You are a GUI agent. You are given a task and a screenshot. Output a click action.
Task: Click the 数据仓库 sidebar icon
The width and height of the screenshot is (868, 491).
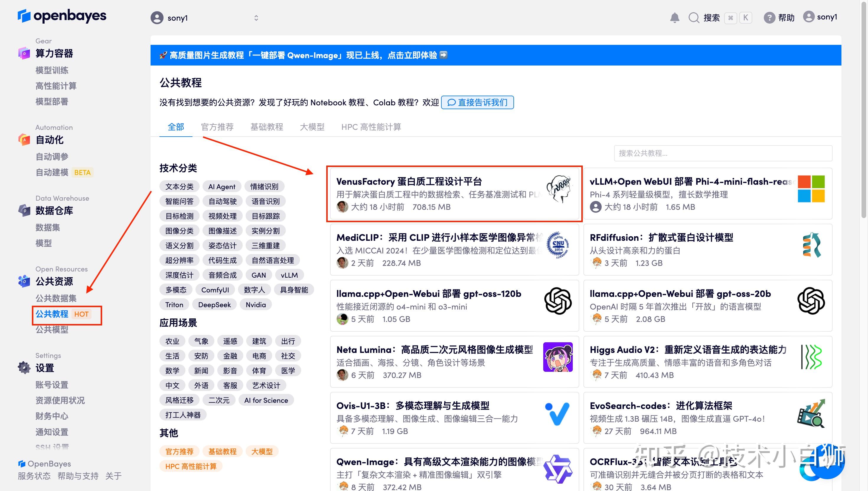point(24,210)
